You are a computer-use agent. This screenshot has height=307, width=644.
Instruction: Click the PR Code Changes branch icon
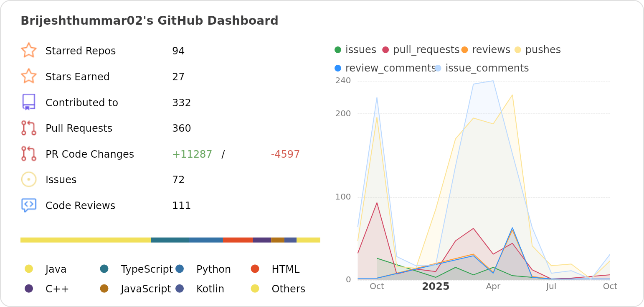(28, 153)
